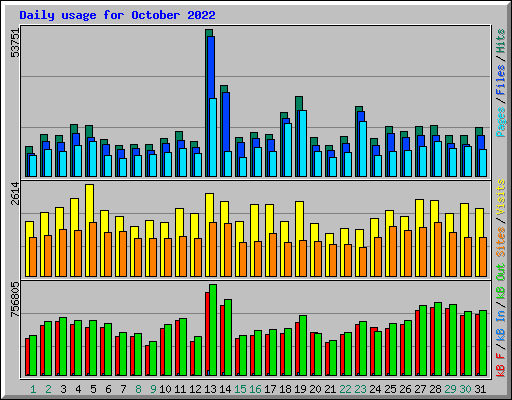This screenshot has height=400, width=512.
Task: Select x-axis day label 24
Action: (375, 389)
